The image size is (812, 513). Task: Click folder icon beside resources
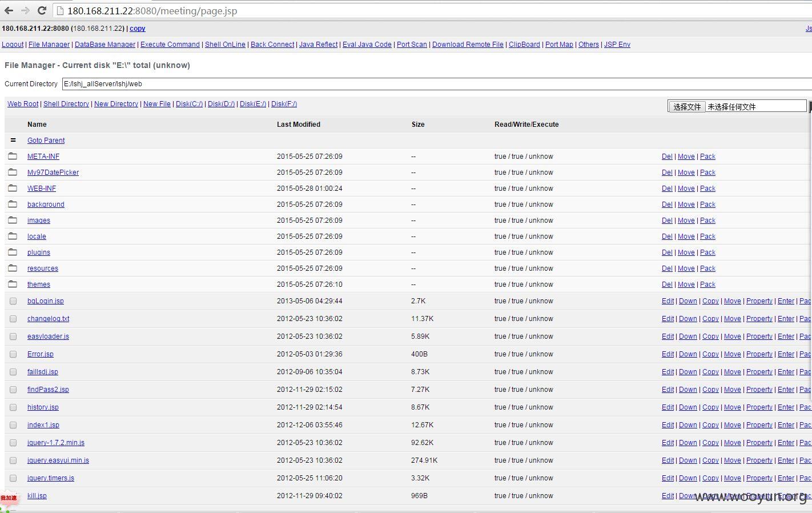(x=13, y=268)
